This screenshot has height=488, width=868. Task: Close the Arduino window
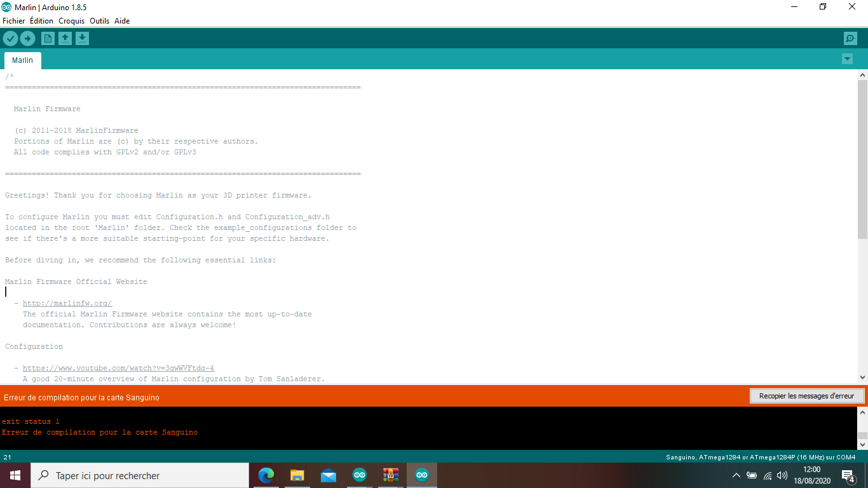tap(853, 7)
